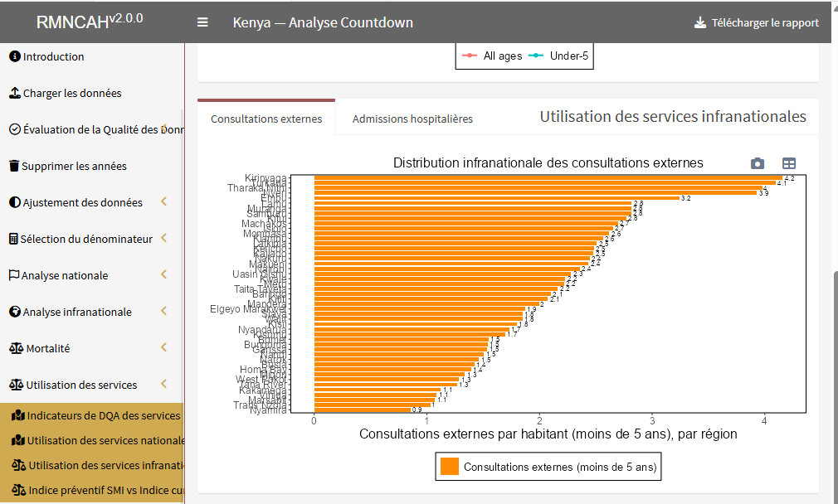Open Utilisation des services infranationale submenu
Viewport: 838px width, 504px height.
(x=106, y=466)
